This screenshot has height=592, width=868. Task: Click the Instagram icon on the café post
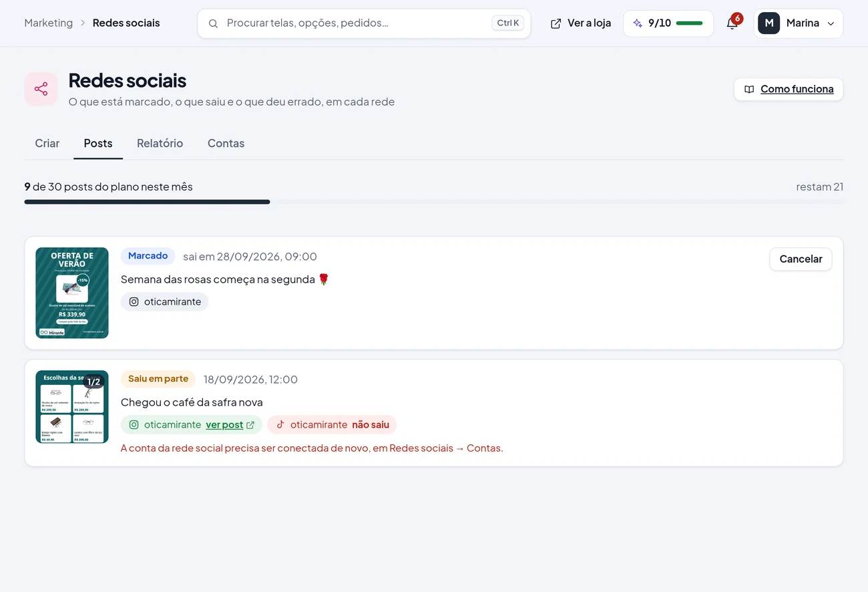[134, 425]
